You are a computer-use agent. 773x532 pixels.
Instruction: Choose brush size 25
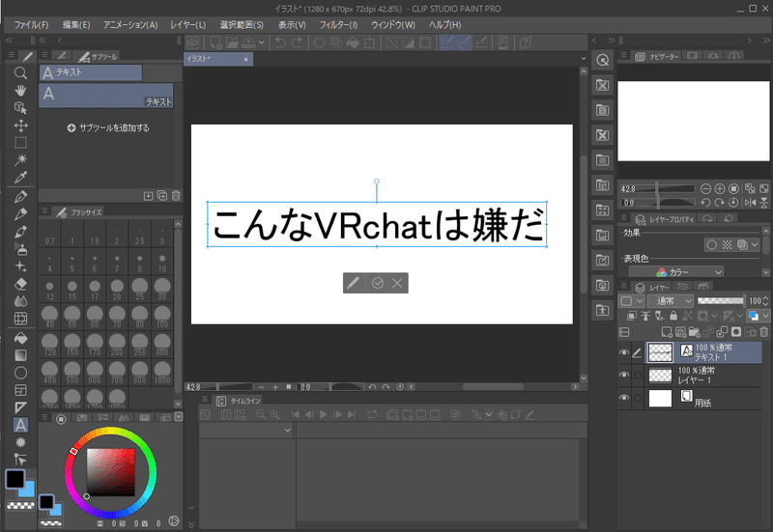[140, 289]
